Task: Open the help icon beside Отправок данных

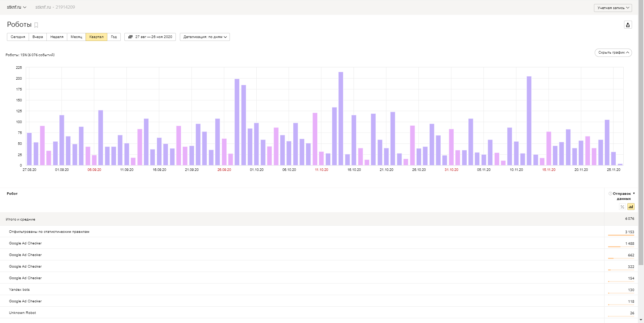Action: tap(610, 193)
